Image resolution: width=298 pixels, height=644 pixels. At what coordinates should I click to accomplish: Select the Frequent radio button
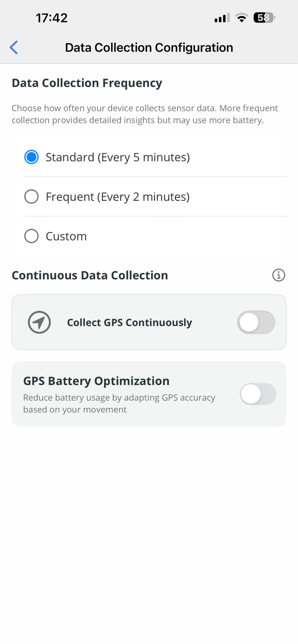(31, 196)
